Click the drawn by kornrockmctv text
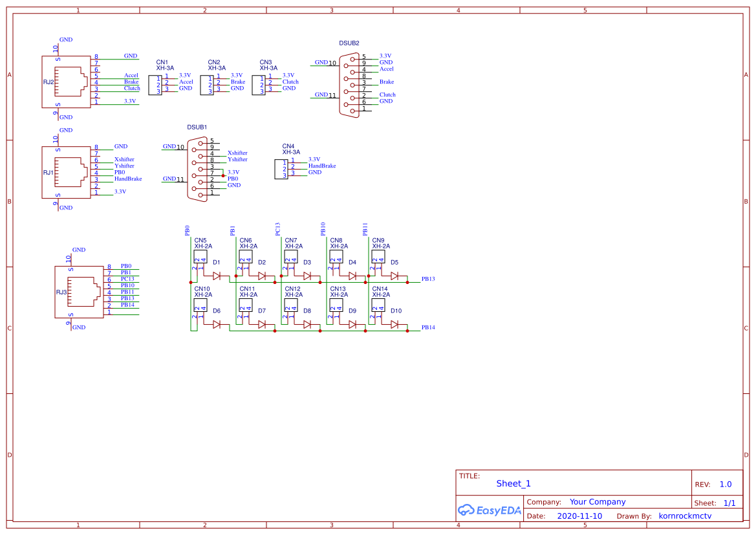The height and width of the screenshot is (535, 756). (x=686, y=516)
